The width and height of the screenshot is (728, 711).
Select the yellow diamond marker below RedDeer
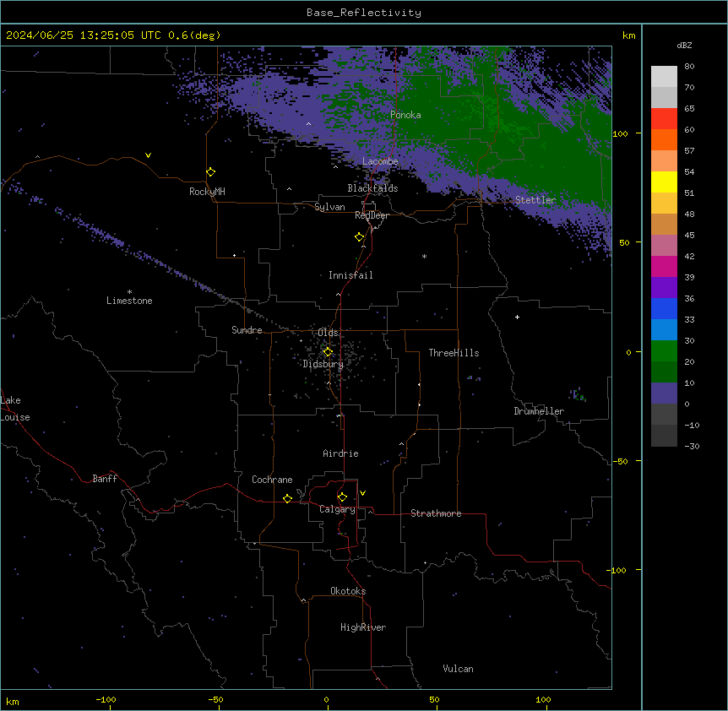(x=360, y=237)
